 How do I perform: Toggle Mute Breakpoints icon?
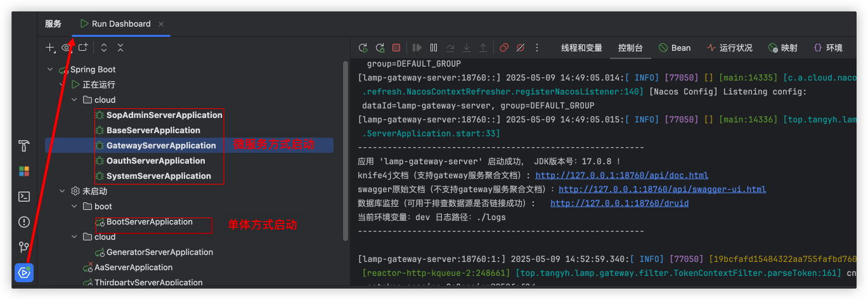(521, 48)
